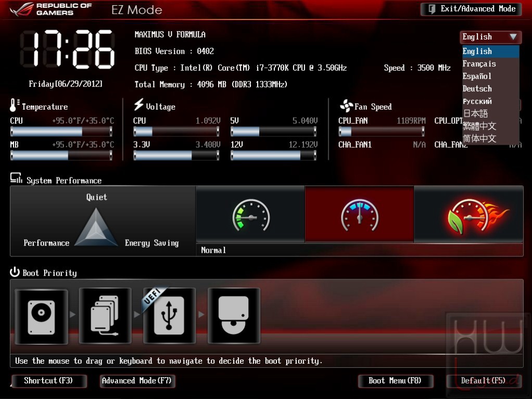Click the CPU_FAN speed bar
Image resolution: width=532 pixels, height=399 pixels.
pyautogui.click(x=382, y=131)
